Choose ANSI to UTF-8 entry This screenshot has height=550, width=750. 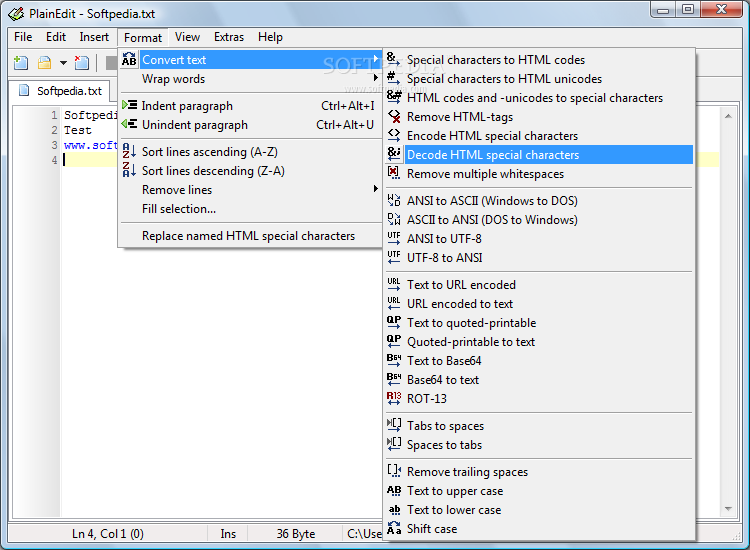[x=539, y=239]
